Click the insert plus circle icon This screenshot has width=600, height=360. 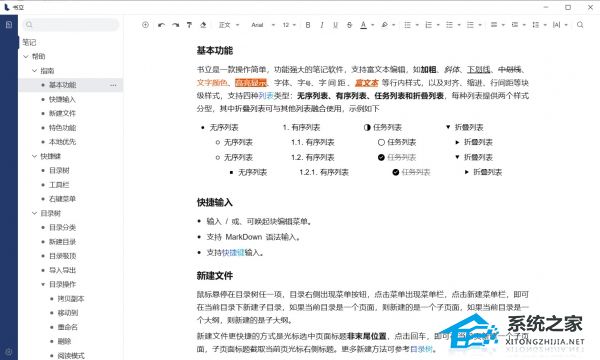pos(145,25)
